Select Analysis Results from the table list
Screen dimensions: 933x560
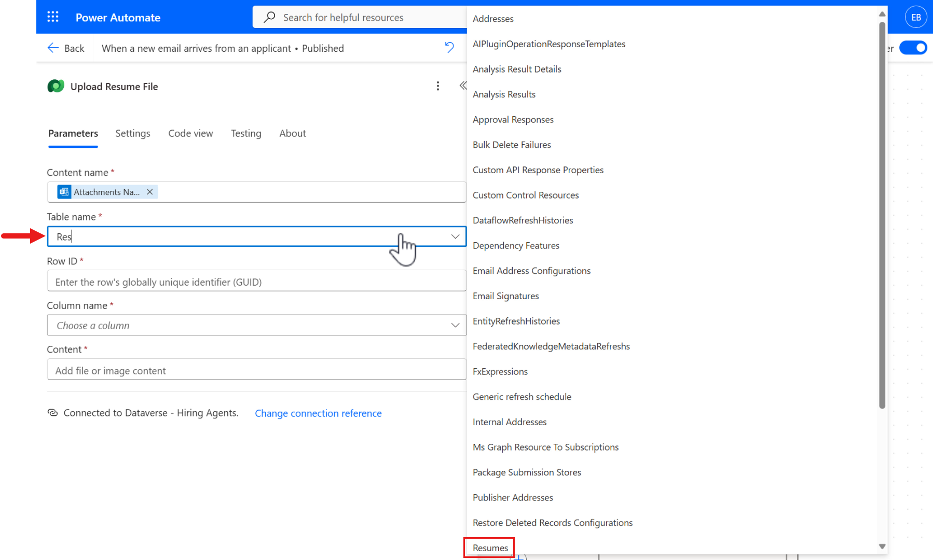point(504,94)
